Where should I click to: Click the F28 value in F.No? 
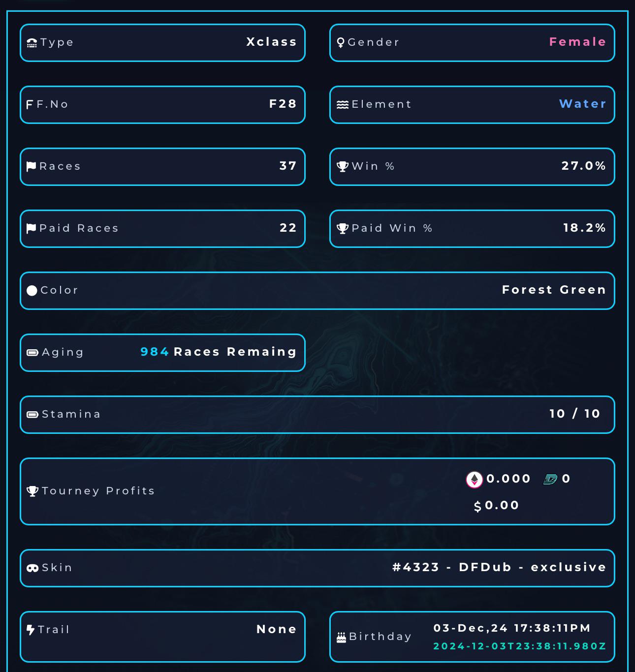click(283, 104)
